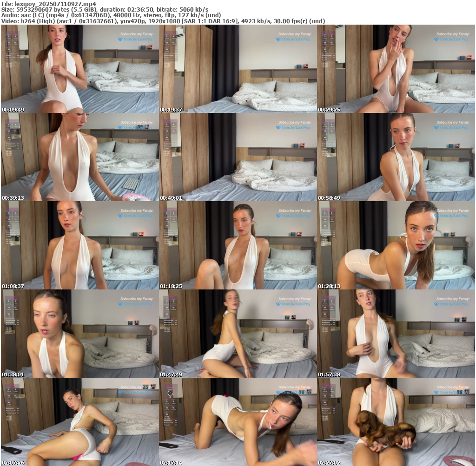This screenshot has width=476, height=466.
Task: Click the 02:07:26 timestamp label
Action: tap(12, 463)
